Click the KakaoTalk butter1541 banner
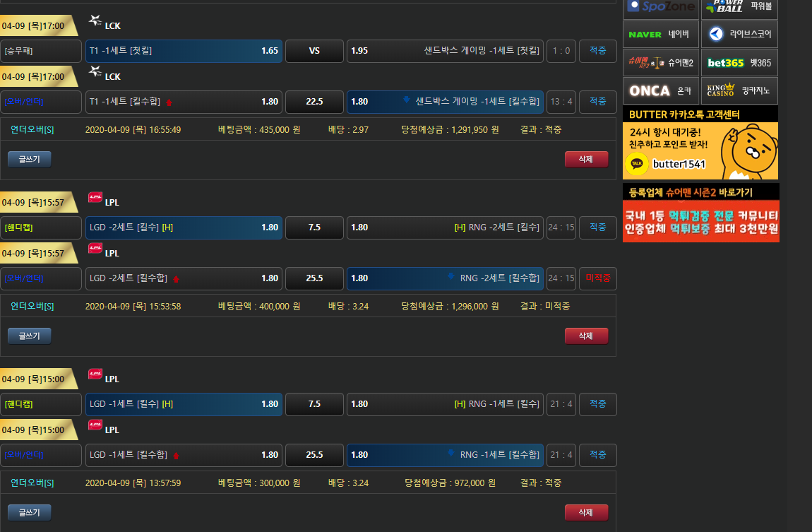The height and width of the screenshot is (532, 812). [x=700, y=150]
